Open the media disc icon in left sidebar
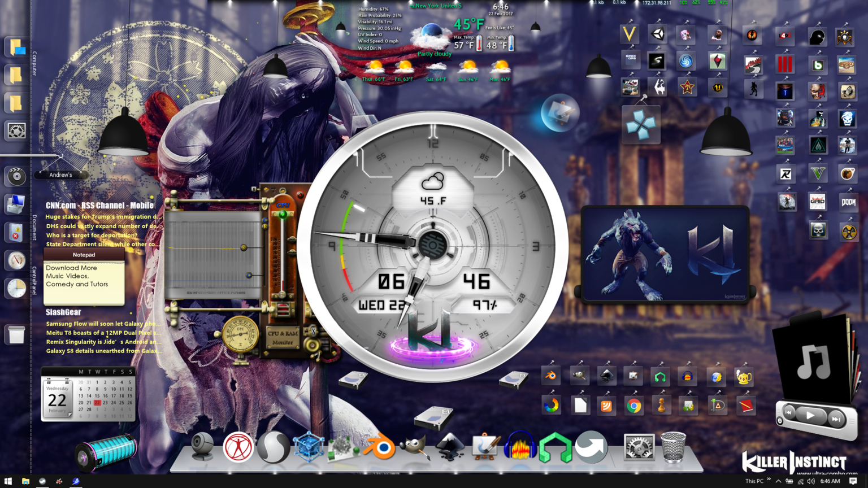This screenshot has width=868, height=488. tap(16, 177)
